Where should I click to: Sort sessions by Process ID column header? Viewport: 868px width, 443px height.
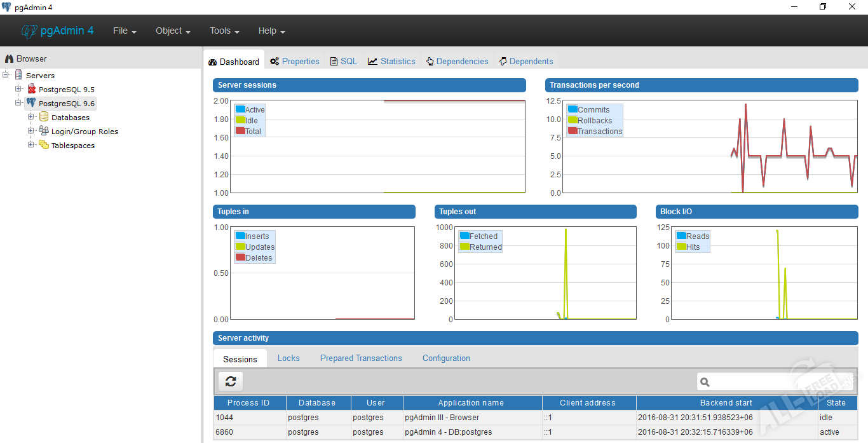pyautogui.click(x=249, y=403)
